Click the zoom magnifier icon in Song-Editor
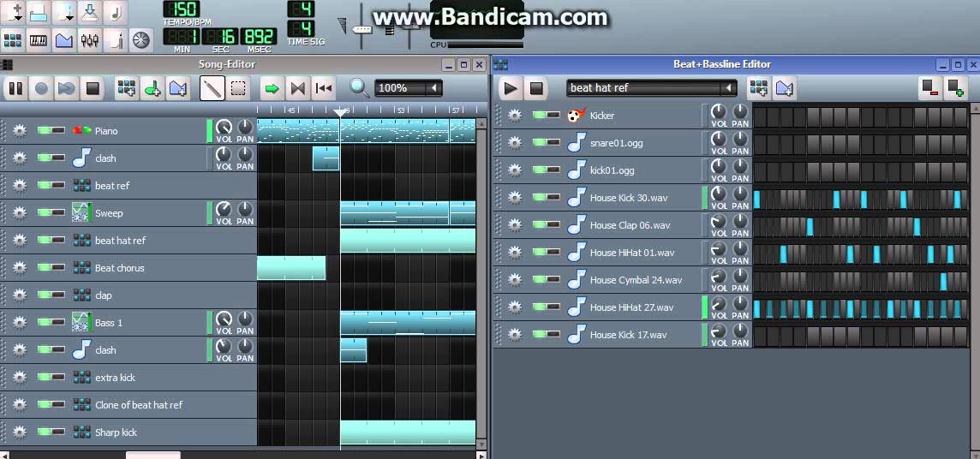 [x=360, y=88]
